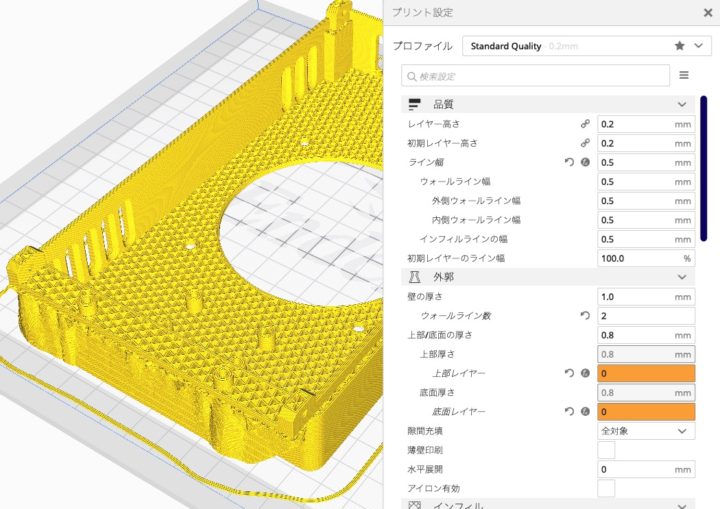Click the formula icon beside ライン幅
Screen dimensions: 720x509
tap(585, 162)
